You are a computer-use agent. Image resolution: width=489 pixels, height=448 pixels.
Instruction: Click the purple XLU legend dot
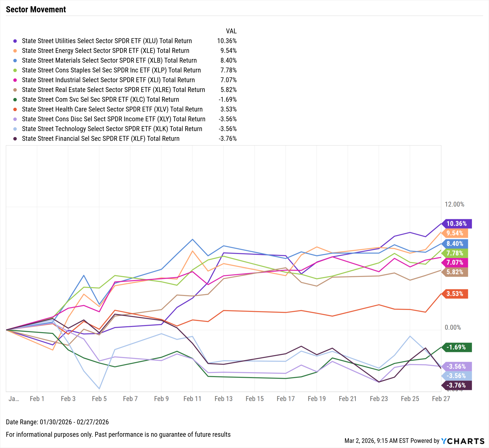coord(15,41)
